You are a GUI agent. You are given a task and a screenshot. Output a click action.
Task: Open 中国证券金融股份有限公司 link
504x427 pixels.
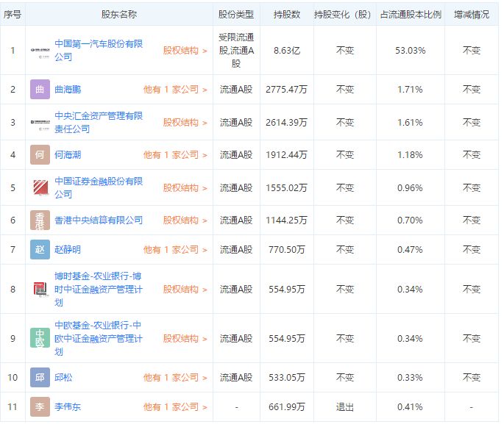click(x=99, y=188)
